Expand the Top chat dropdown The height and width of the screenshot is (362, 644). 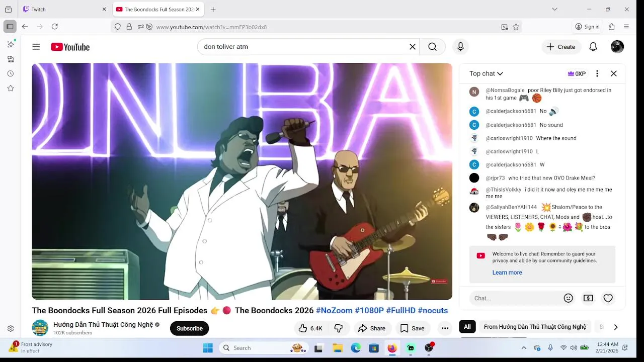[x=486, y=73]
